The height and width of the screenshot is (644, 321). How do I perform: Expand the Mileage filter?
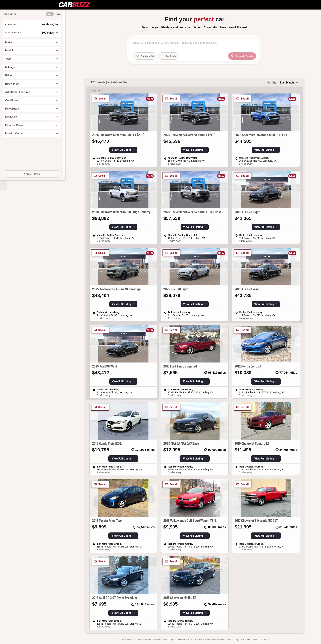coord(32,67)
